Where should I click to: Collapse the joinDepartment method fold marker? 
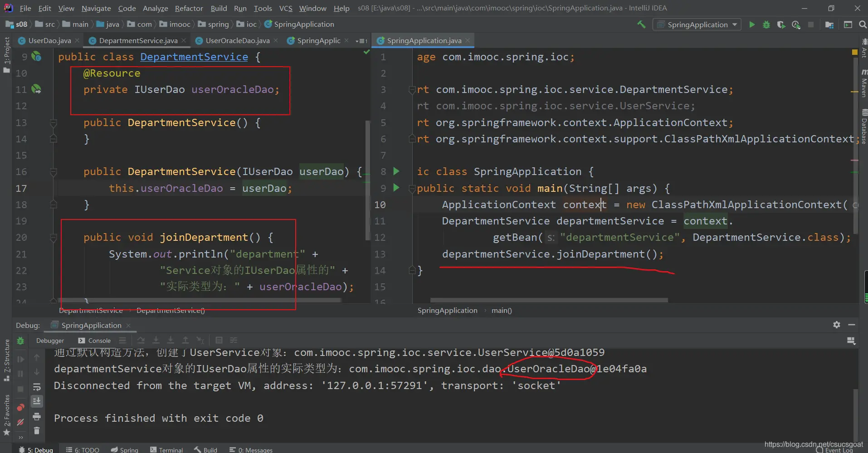pos(53,238)
